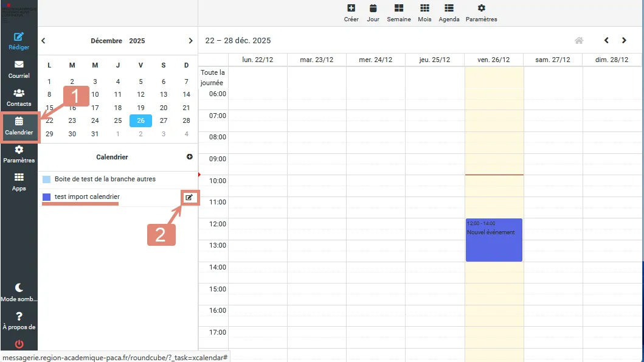Open Courriel mail section
The width and height of the screenshot is (644, 362).
coord(19,69)
